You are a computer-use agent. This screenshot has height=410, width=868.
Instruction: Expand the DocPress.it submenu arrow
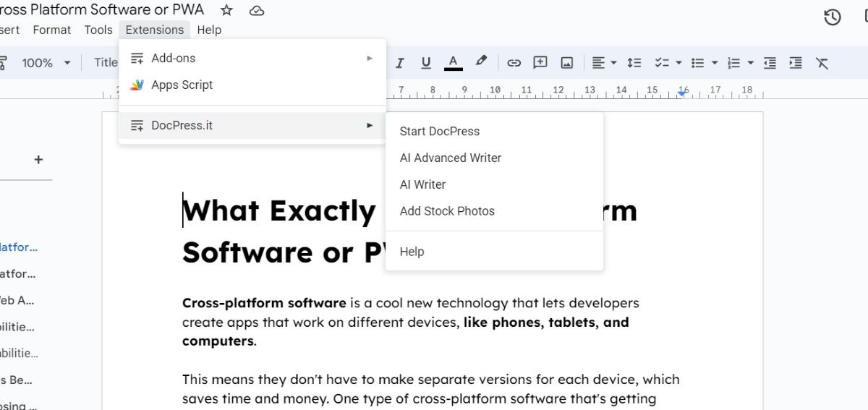click(x=370, y=125)
